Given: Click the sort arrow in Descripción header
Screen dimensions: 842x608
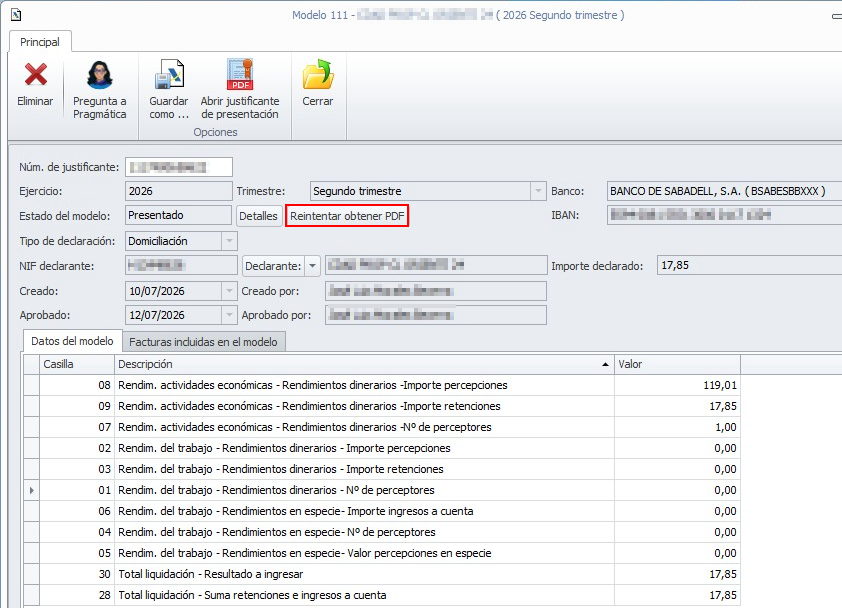Looking at the screenshot, I should click(x=605, y=364).
